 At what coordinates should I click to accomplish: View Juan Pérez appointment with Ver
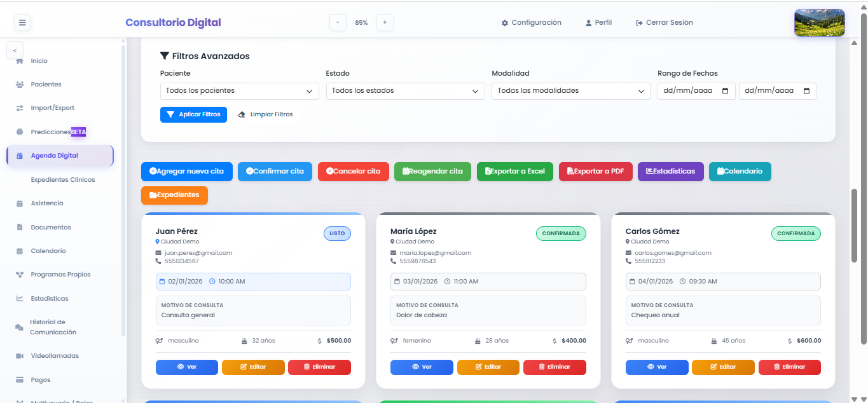(x=187, y=367)
